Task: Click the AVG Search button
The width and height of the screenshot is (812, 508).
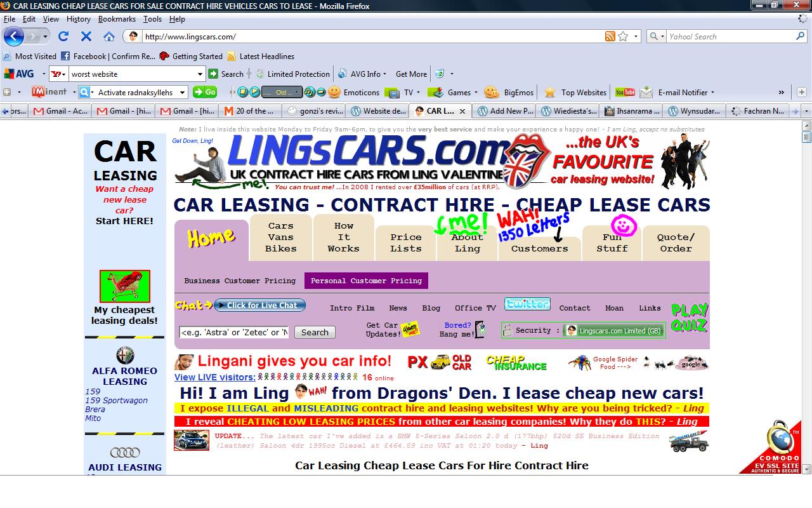Action: [x=226, y=74]
